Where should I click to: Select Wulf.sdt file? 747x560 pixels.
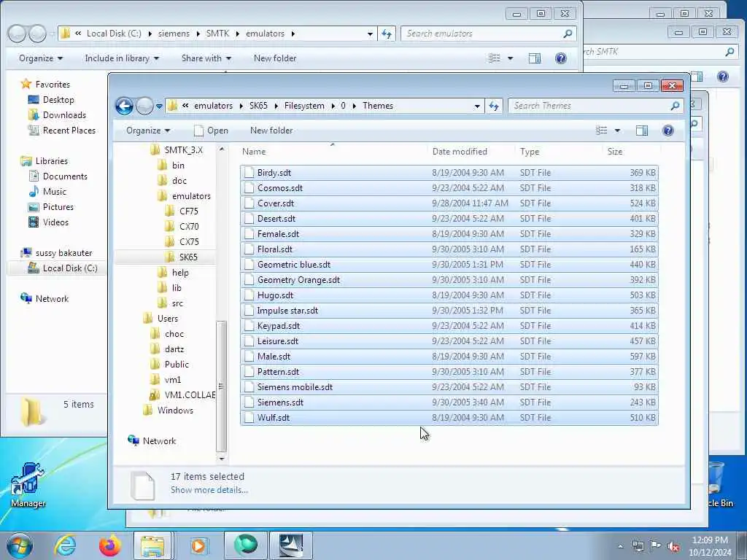tap(449, 418)
